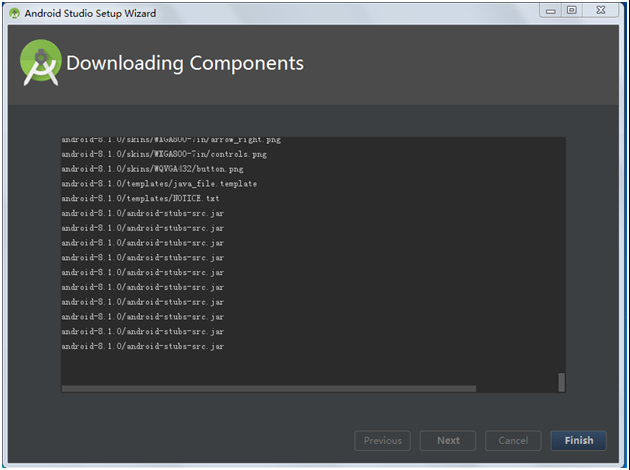Click the WQVGA432/button.png log line
The image size is (630, 470).
point(152,169)
